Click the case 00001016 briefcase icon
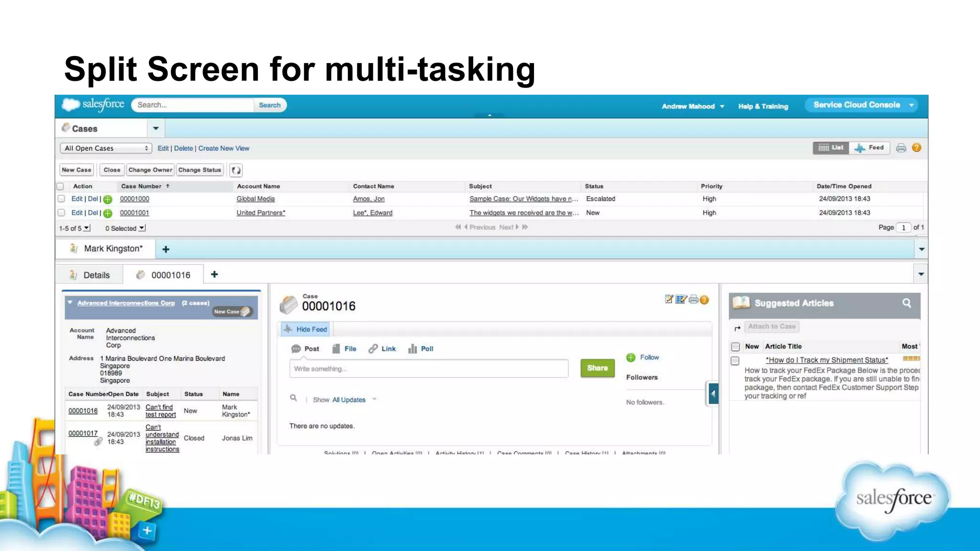Image resolution: width=980 pixels, height=551 pixels. click(289, 305)
